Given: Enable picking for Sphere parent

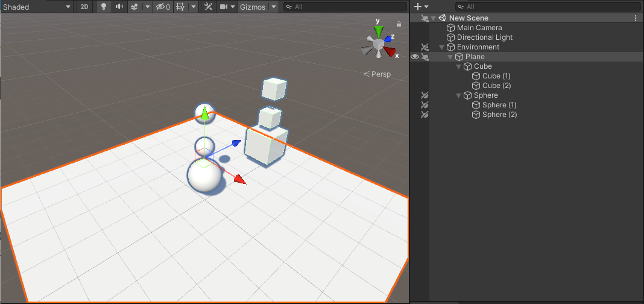Looking at the screenshot, I should [x=425, y=95].
